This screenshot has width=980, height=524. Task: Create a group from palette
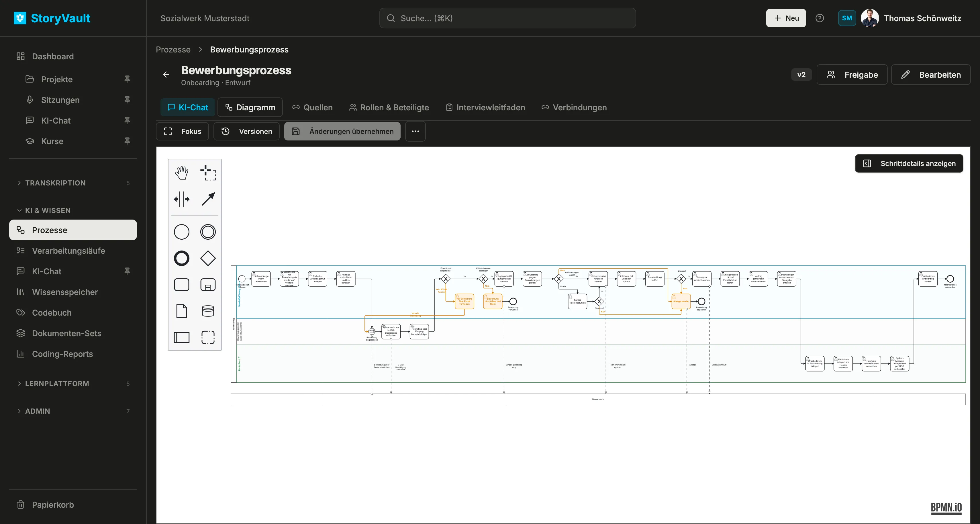208,337
